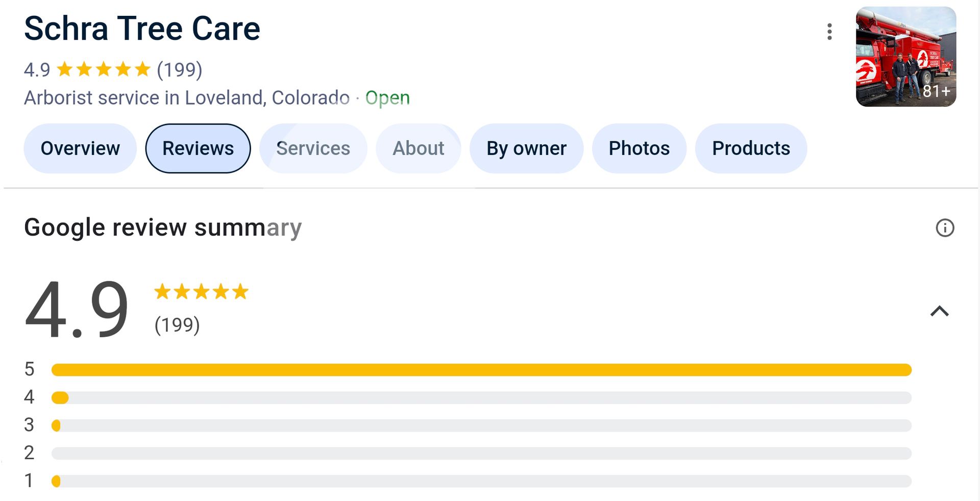The height and width of the screenshot is (501, 980).
Task: Go to the About tab
Action: pyautogui.click(x=418, y=148)
